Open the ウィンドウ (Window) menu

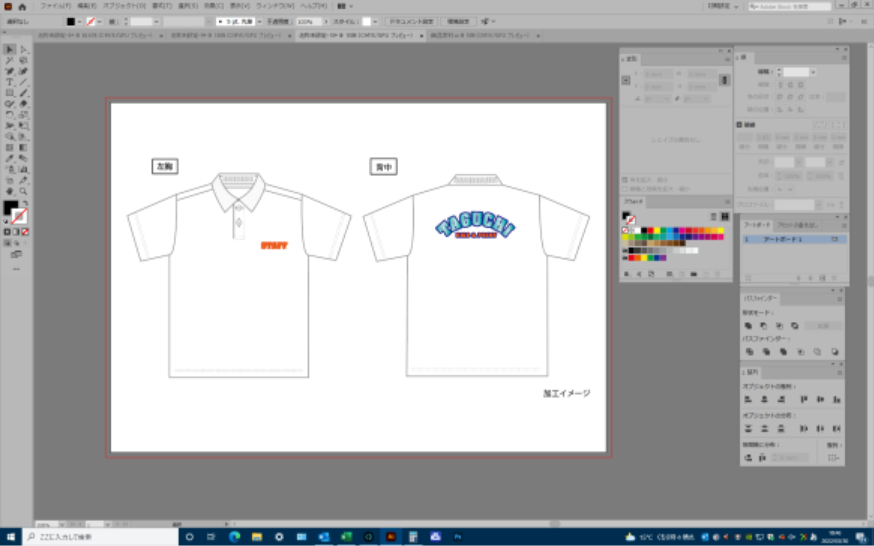274,6
